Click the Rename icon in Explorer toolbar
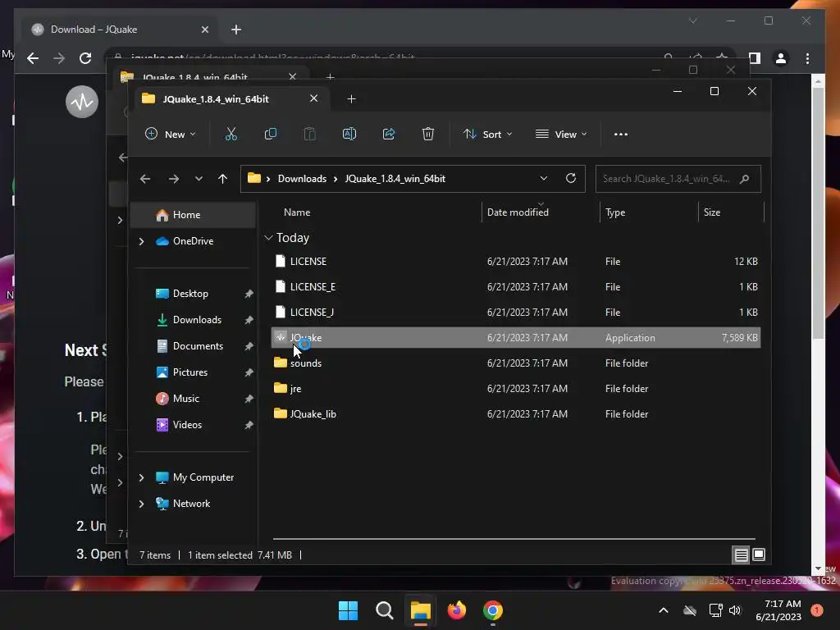The image size is (840, 630). click(349, 134)
